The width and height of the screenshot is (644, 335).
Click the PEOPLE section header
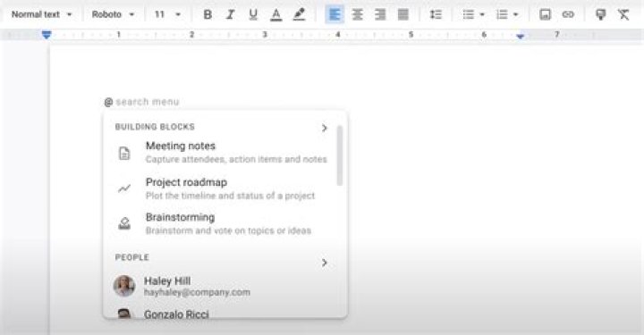131,257
